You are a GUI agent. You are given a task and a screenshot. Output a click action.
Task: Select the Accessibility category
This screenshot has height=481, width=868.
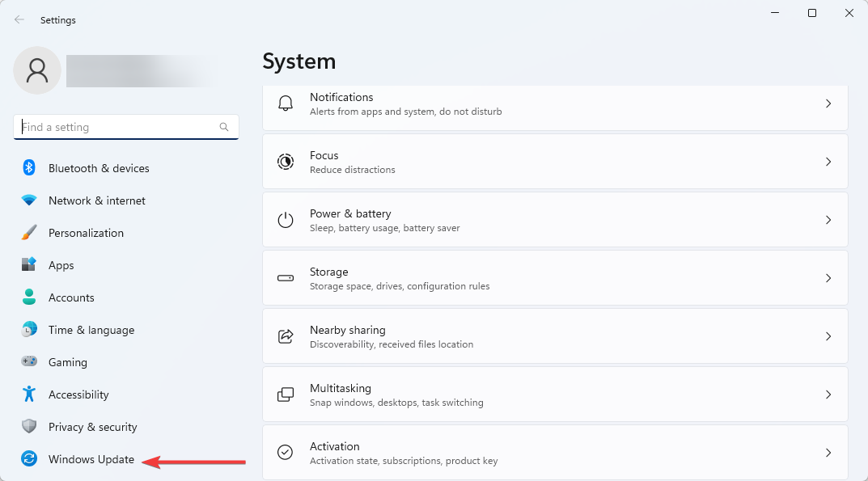78,395
